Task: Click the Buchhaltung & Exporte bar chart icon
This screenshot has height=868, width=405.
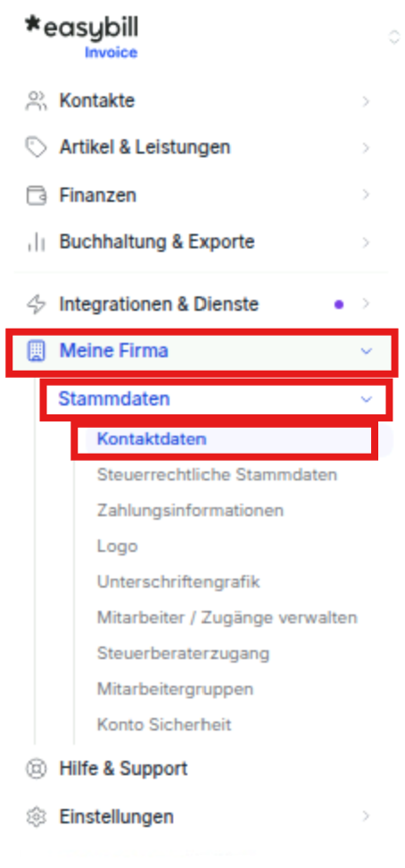Action: 36,243
